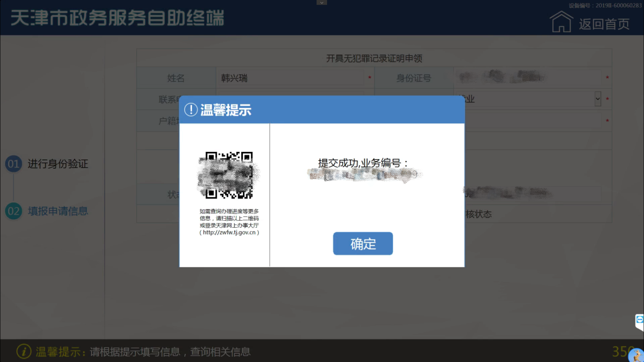Click the avatar icon at bottom right
Image resolution: width=644 pixels, height=362 pixels.
(636, 355)
